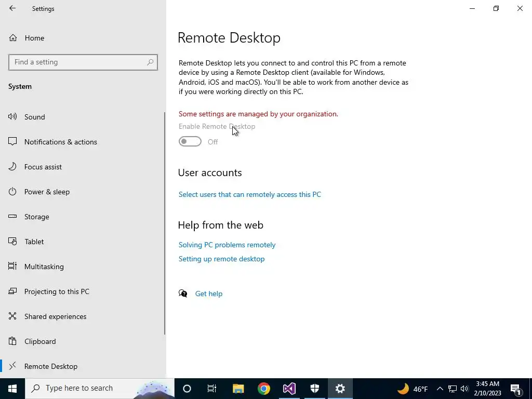This screenshot has height=399, width=532.
Task: Show hidden system tray icons
Action: click(440, 389)
